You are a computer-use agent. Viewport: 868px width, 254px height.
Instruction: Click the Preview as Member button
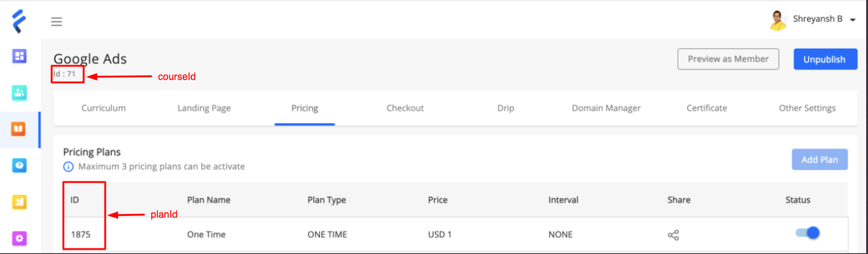(728, 59)
